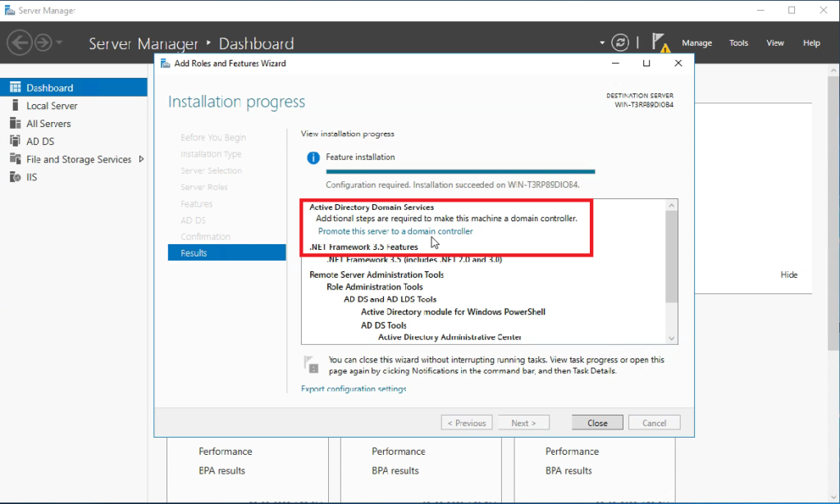
Task: Expand File and Storage Services with its chevron
Action: pos(139,159)
